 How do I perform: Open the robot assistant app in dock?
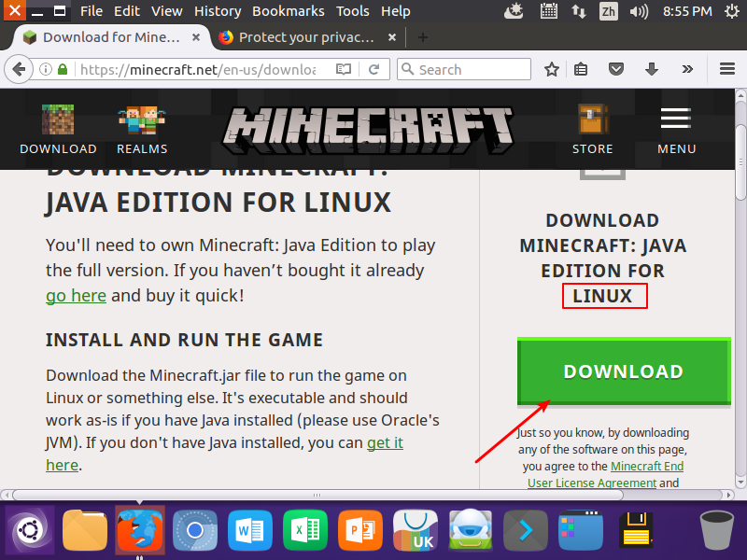click(471, 530)
